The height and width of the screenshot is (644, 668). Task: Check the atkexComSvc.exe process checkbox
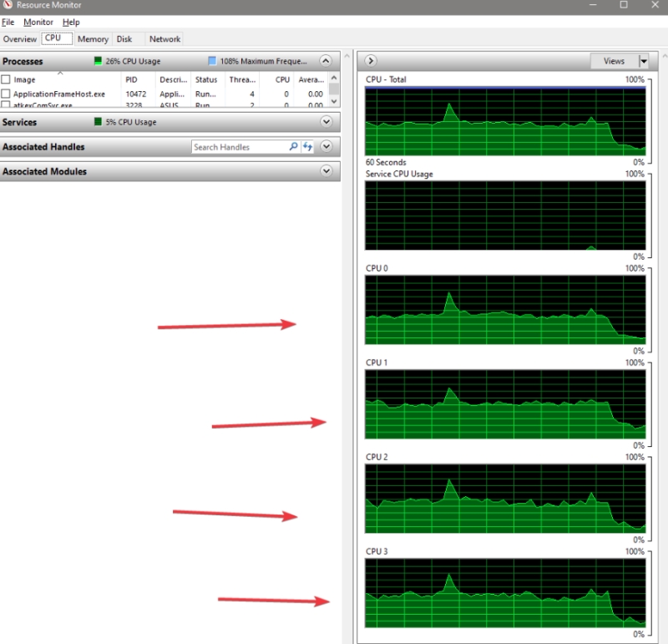pyautogui.click(x=6, y=106)
